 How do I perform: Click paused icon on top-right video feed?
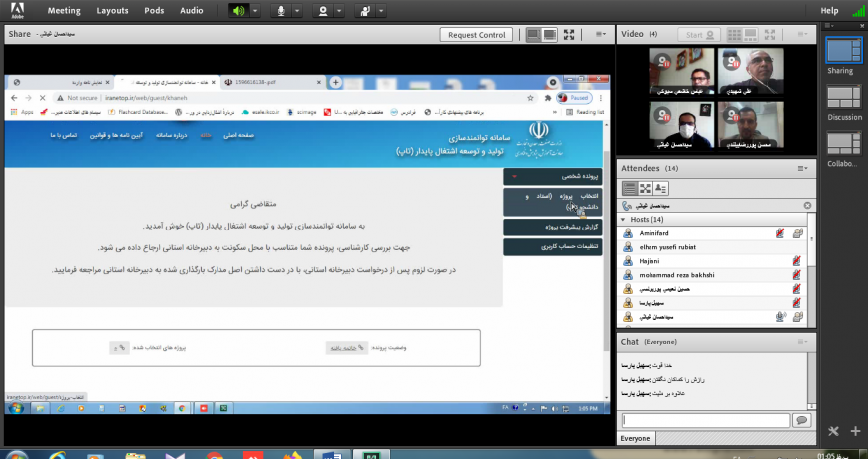[x=734, y=62]
